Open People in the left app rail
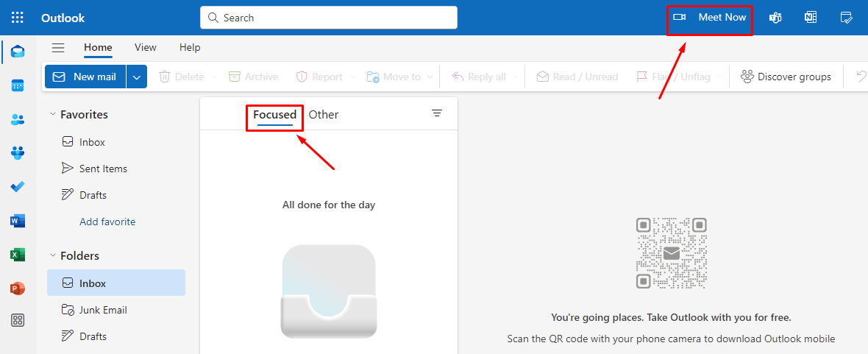The height and width of the screenshot is (354, 868). pyautogui.click(x=18, y=119)
